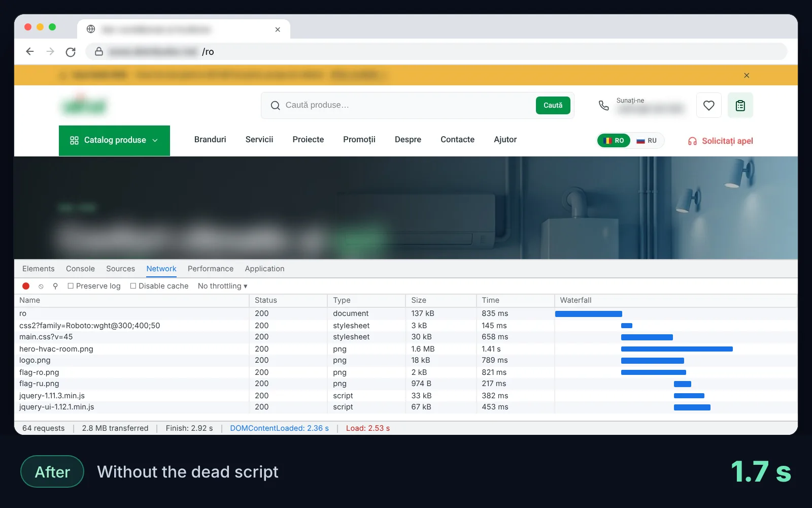Click the waterfall bar for main.css?v=45
The height and width of the screenshot is (508, 812).
[647, 337]
